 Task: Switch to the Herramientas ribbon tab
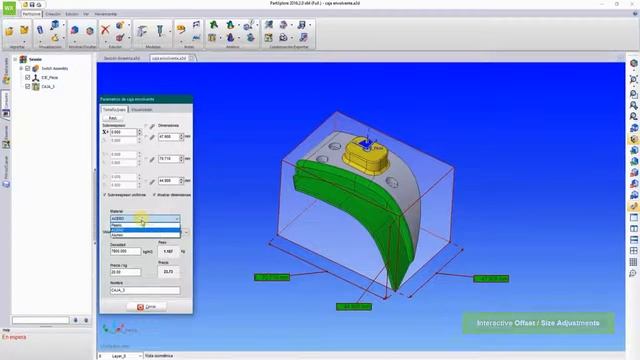[106, 14]
